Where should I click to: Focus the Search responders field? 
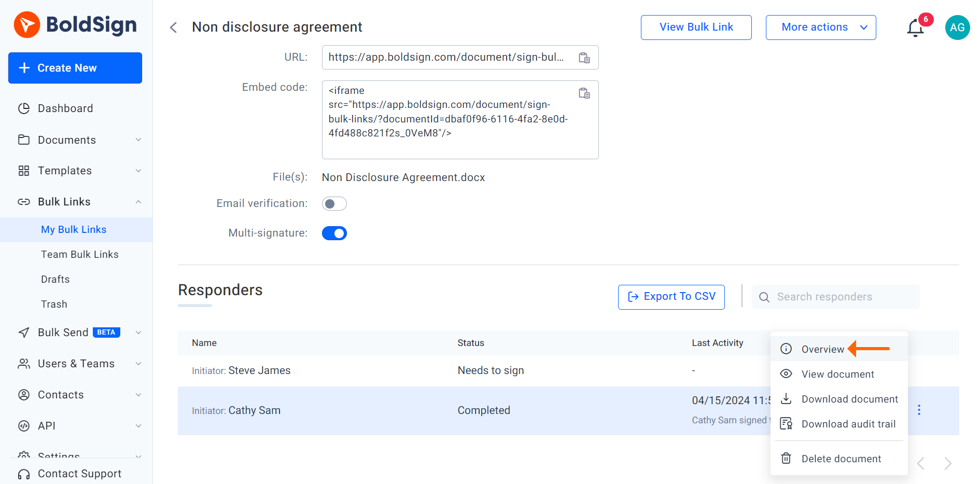click(836, 297)
